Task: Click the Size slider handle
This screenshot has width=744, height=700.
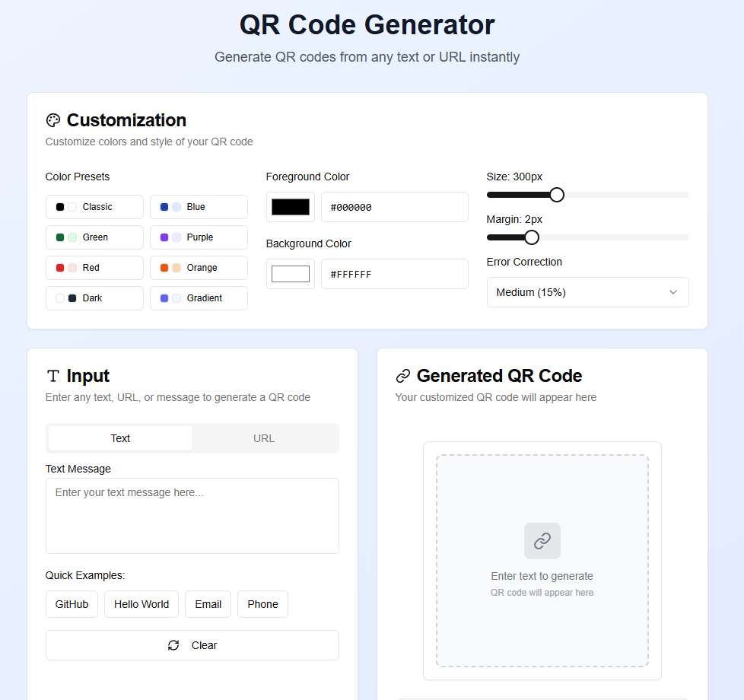Action: (557, 195)
